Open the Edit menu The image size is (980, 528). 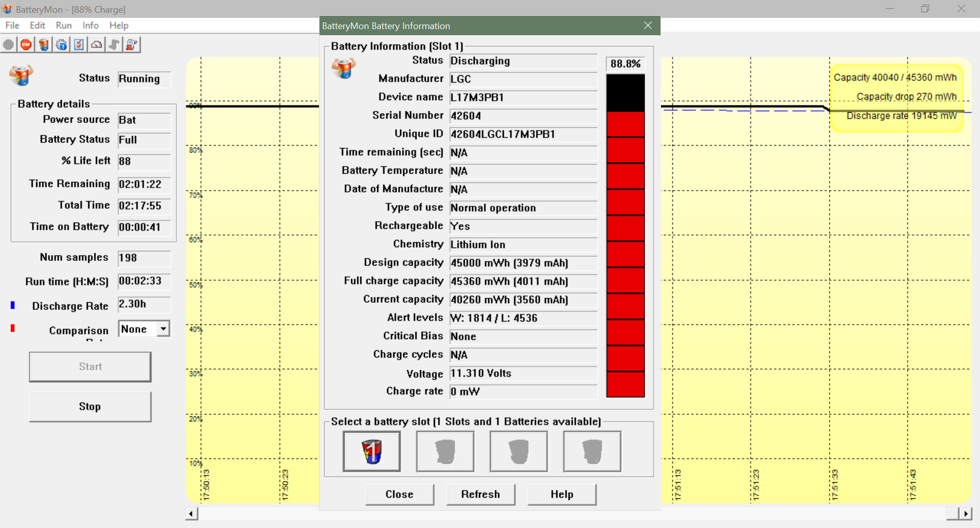coord(37,26)
